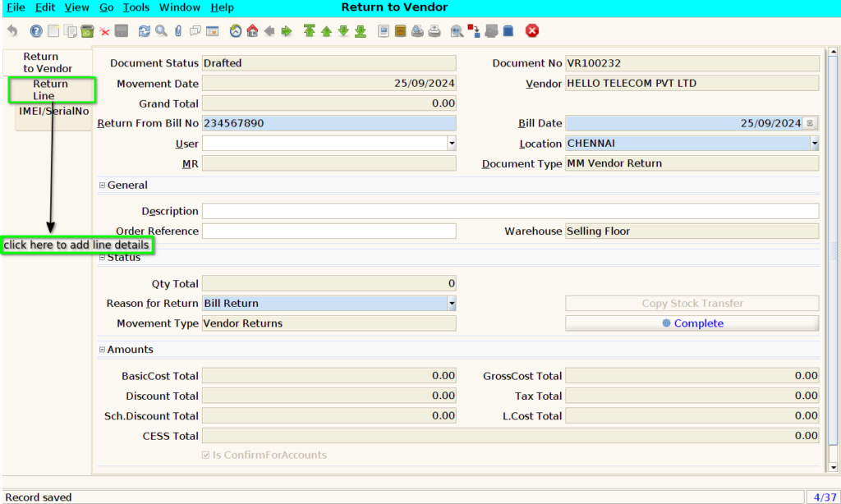Open the magnifier Lookup Record icon
This screenshot has height=504, width=841.
[161, 31]
